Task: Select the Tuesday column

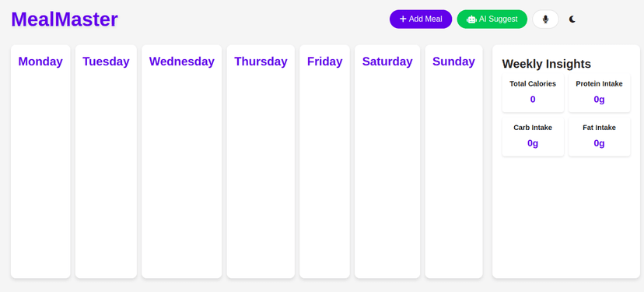Action: pyautogui.click(x=106, y=161)
